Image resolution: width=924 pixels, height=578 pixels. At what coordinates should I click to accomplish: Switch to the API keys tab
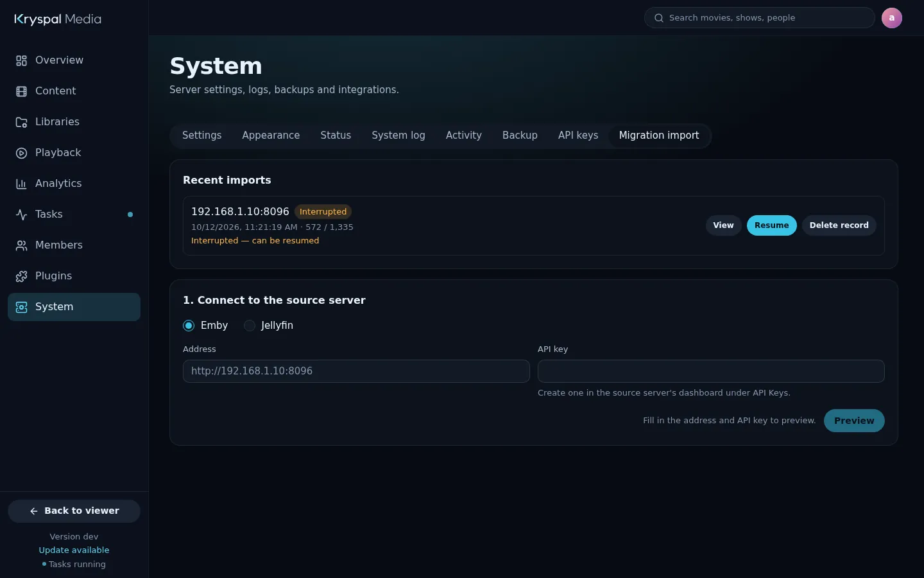tap(578, 136)
